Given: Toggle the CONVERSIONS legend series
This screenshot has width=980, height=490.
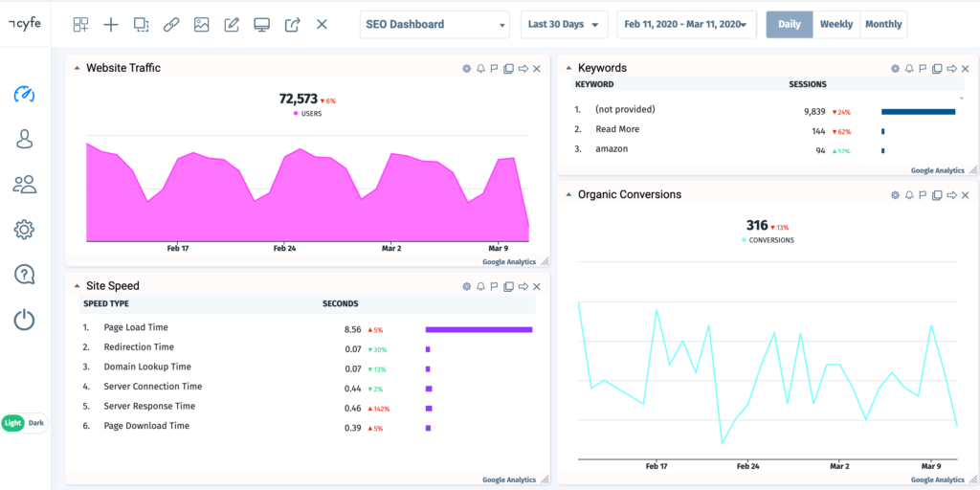Looking at the screenshot, I should (x=768, y=239).
